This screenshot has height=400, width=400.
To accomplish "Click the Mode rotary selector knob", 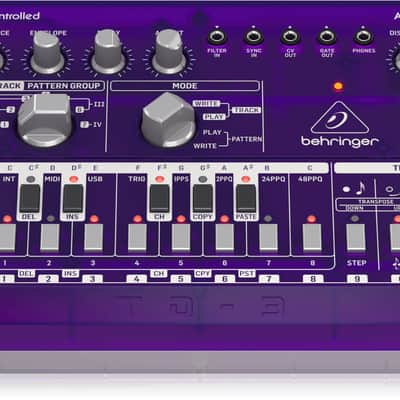I will tap(168, 120).
